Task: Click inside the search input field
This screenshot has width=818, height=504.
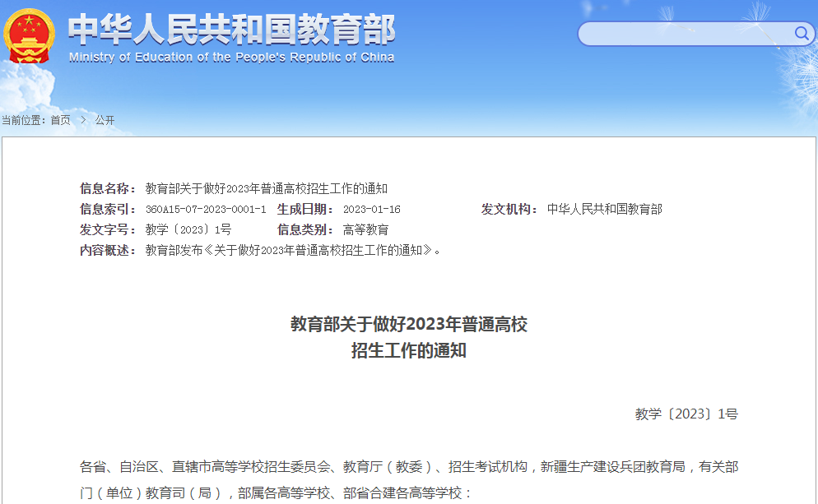Action: click(x=683, y=34)
